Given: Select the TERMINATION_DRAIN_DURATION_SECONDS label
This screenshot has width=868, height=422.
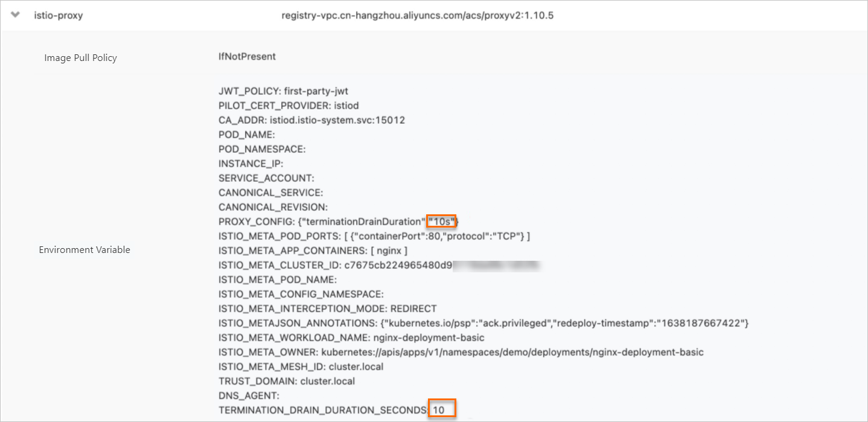Looking at the screenshot, I should (x=324, y=410).
